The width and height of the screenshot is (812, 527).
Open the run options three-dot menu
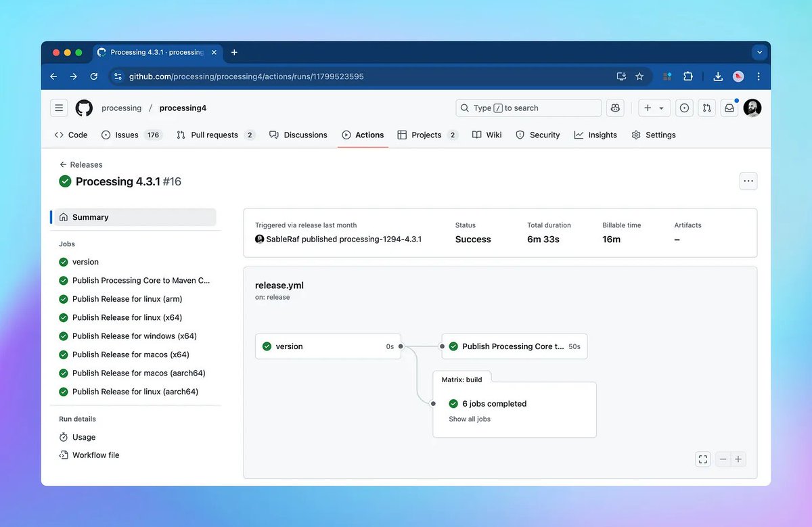(x=748, y=181)
